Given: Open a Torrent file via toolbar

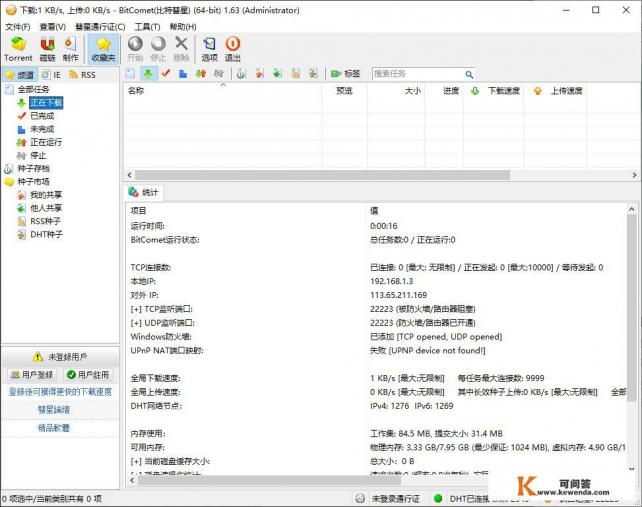Looking at the screenshot, I should (x=18, y=49).
